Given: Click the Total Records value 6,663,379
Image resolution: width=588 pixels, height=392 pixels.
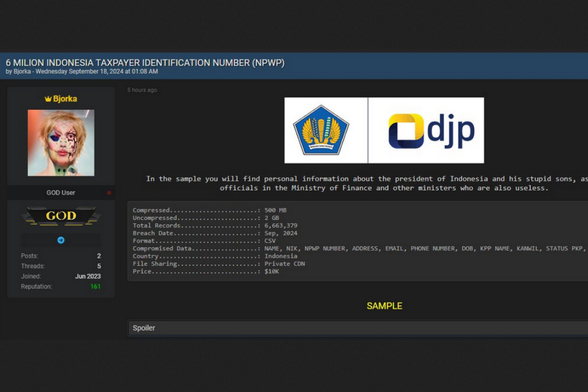Looking at the screenshot, I should pyautogui.click(x=281, y=226).
